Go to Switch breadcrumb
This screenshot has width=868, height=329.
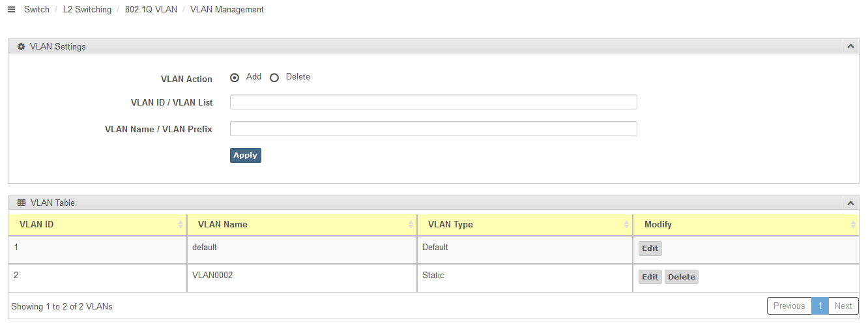(x=36, y=10)
